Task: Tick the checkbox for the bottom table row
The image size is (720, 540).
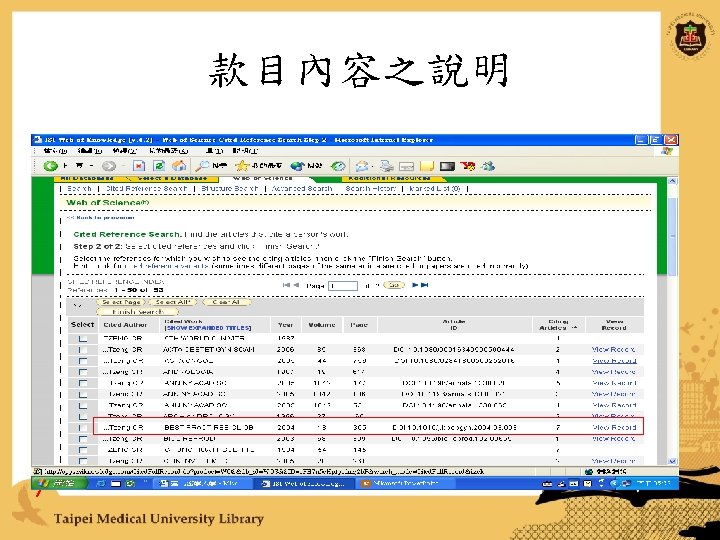Action: pyautogui.click(x=83, y=461)
